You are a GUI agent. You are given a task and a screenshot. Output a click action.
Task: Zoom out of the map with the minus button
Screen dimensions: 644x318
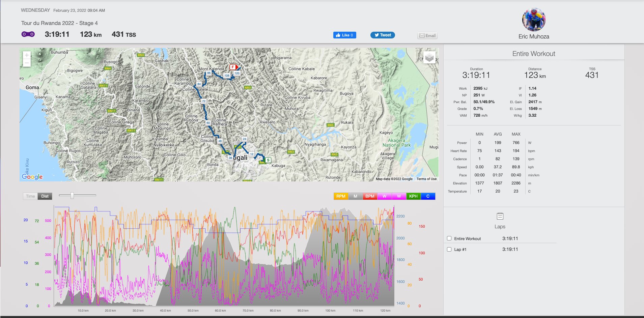coord(27,63)
